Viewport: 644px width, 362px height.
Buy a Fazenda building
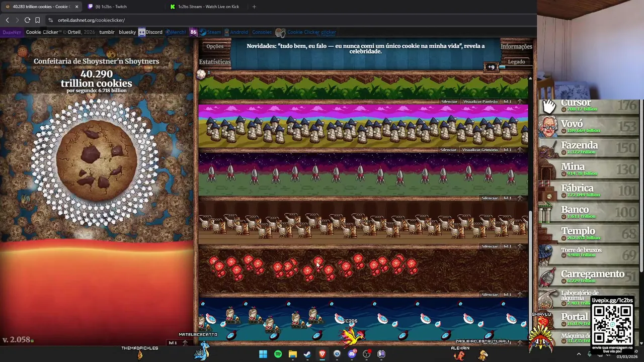[589, 148]
